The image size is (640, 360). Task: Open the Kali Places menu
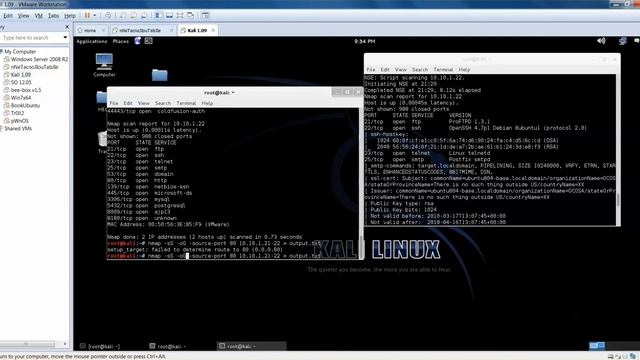click(x=120, y=41)
